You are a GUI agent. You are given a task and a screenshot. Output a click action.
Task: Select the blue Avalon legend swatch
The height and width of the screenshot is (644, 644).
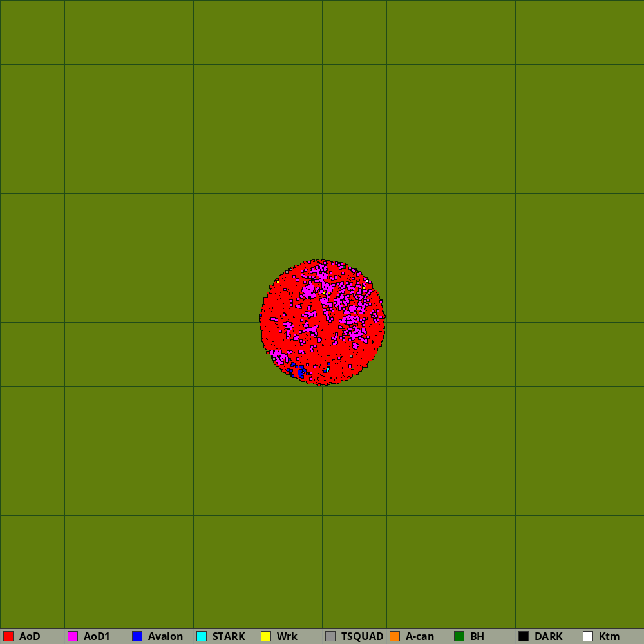(137, 636)
